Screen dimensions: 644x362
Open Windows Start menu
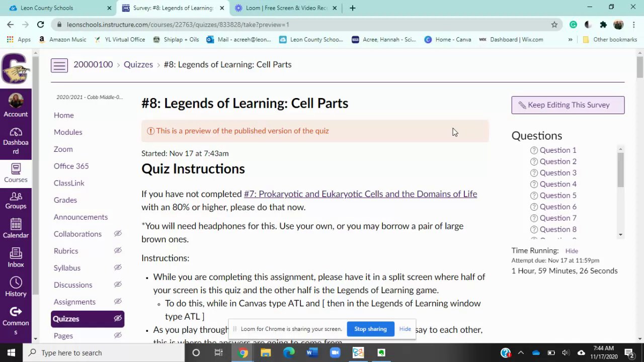11,352
